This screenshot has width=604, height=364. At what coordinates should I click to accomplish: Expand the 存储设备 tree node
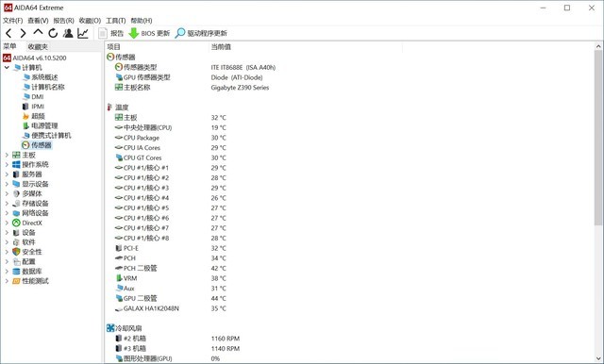(x=7, y=203)
